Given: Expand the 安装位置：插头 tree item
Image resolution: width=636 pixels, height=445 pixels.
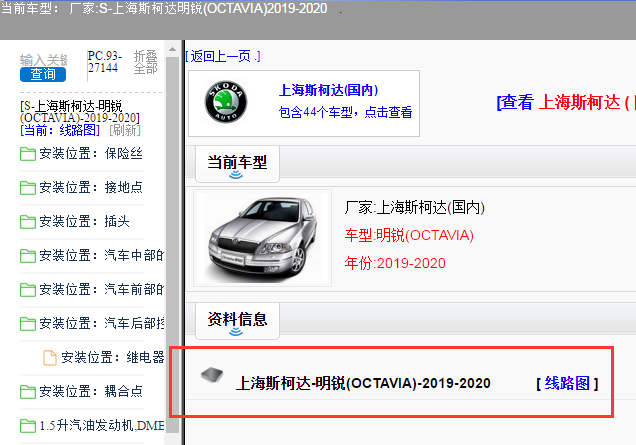Looking at the screenshot, I should coord(84,221).
